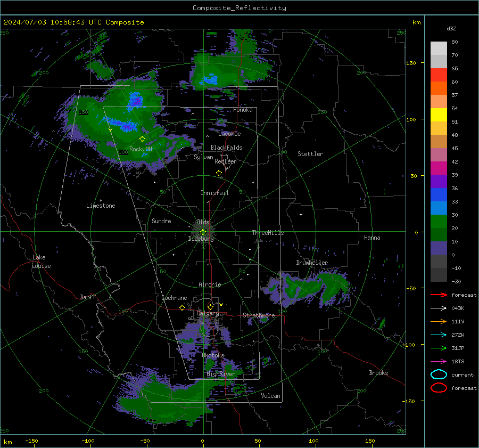Click the magenta 18TS arrow in legend
This screenshot has height=448, width=479.
[x=439, y=362]
